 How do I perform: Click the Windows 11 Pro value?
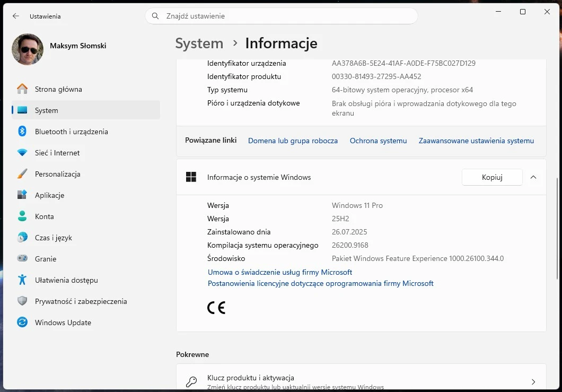357,205
